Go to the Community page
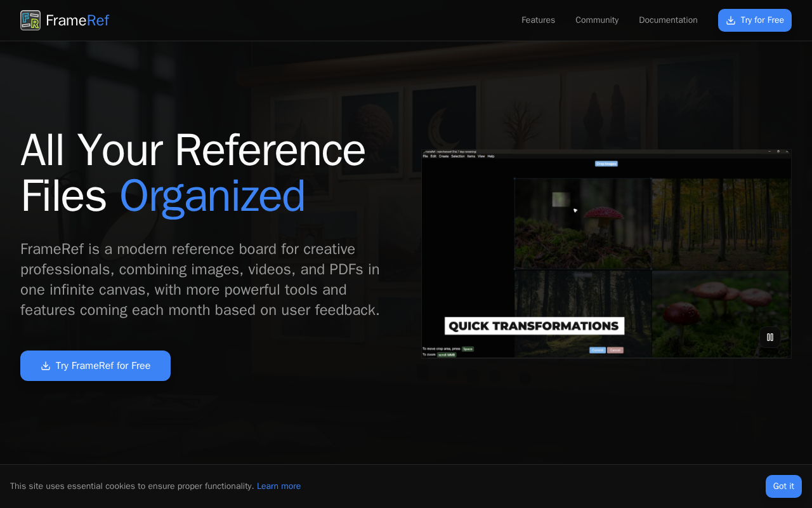Screen dimensions: 812x508 (597, 20)
